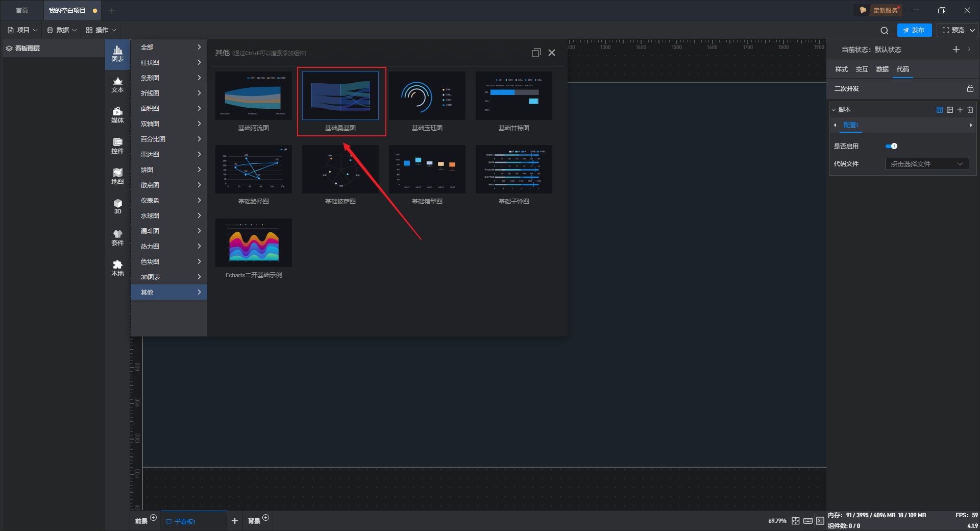The width and height of the screenshot is (980, 531).
Task: Expand the 预览 dropdown arrow
Action: point(972,31)
